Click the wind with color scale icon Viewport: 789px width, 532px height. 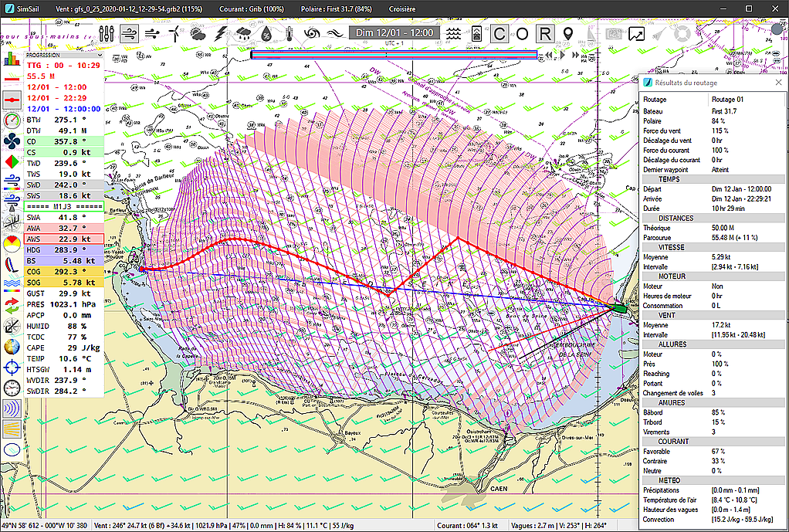[x=12, y=183]
